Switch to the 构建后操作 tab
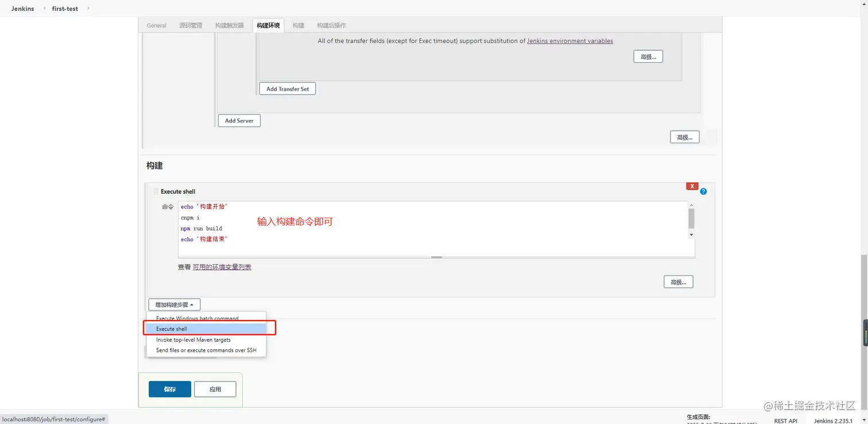Screen dimensions: 868x424 point(332,25)
